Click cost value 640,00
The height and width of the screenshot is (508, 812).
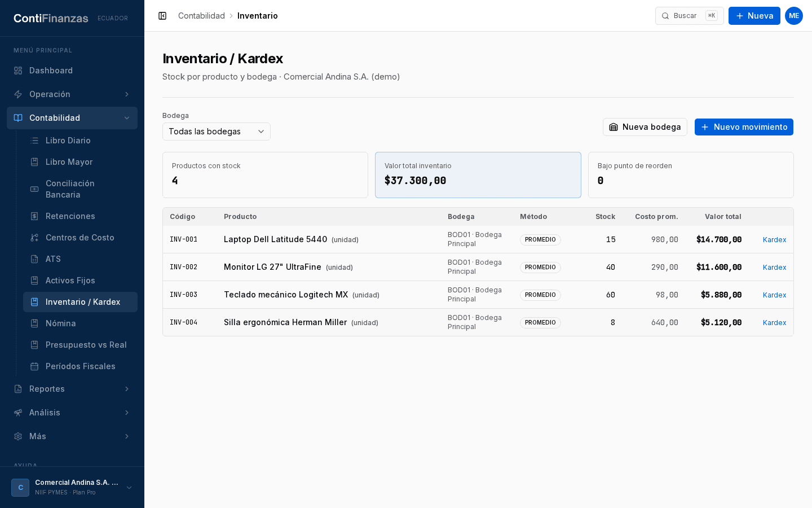click(665, 323)
